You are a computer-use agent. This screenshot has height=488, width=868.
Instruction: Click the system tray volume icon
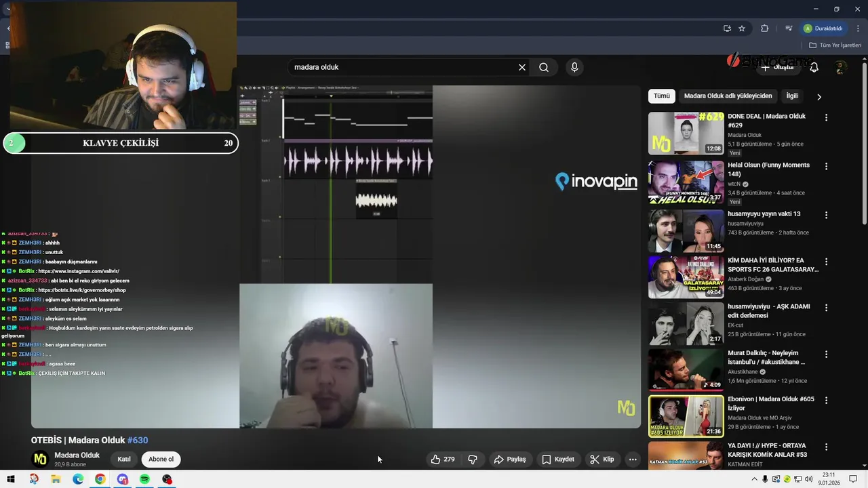pos(809,479)
